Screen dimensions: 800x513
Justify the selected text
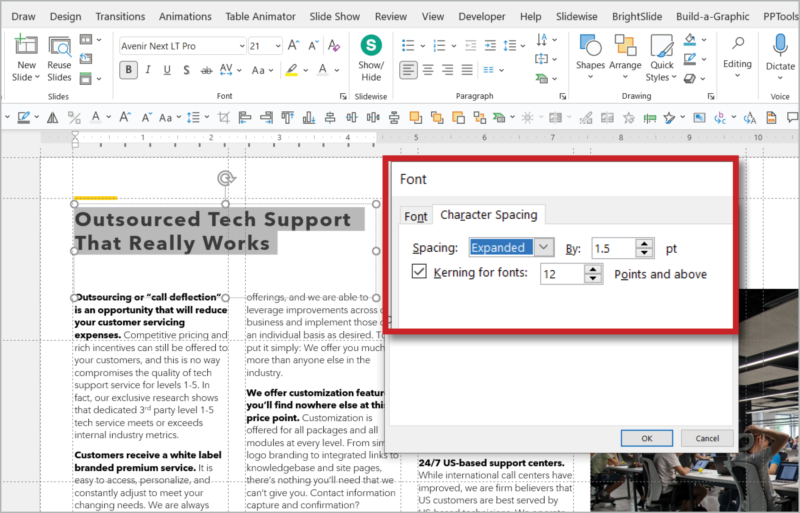click(x=467, y=70)
